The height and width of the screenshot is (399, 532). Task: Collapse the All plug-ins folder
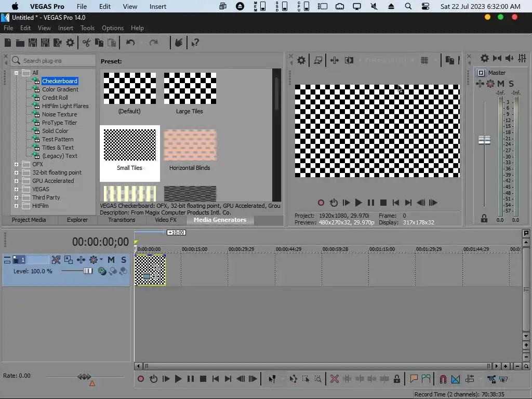point(16,73)
